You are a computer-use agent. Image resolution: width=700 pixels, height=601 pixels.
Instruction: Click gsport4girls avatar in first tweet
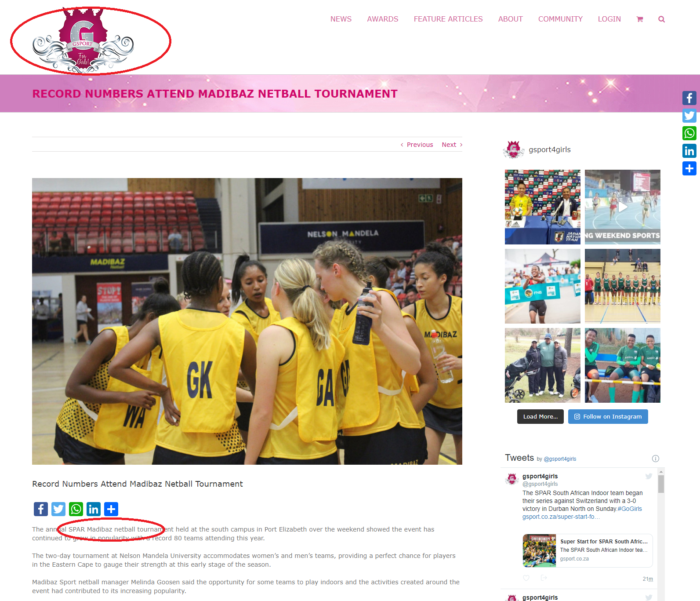512,479
